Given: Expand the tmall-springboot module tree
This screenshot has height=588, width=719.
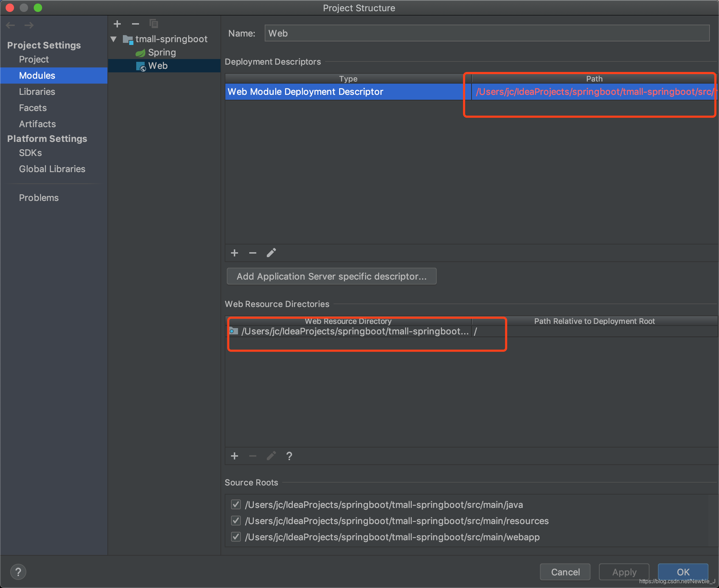Looking at the screenshot, I should click(115, 38).
